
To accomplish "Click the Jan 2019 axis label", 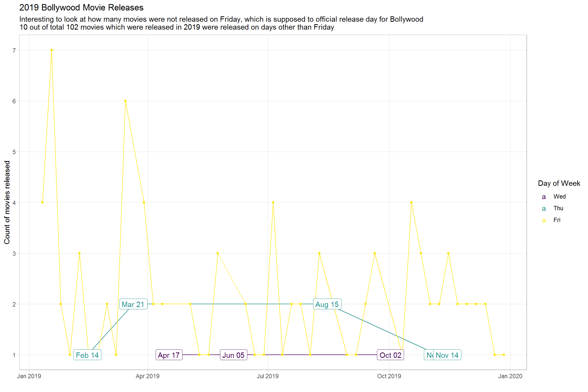I will coord(29,376).
